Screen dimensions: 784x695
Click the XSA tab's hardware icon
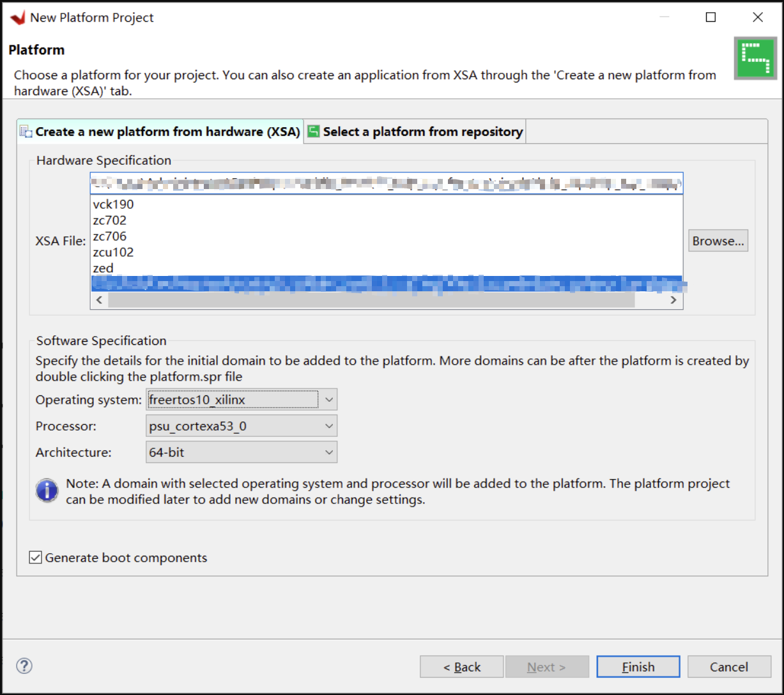point(26,132)
